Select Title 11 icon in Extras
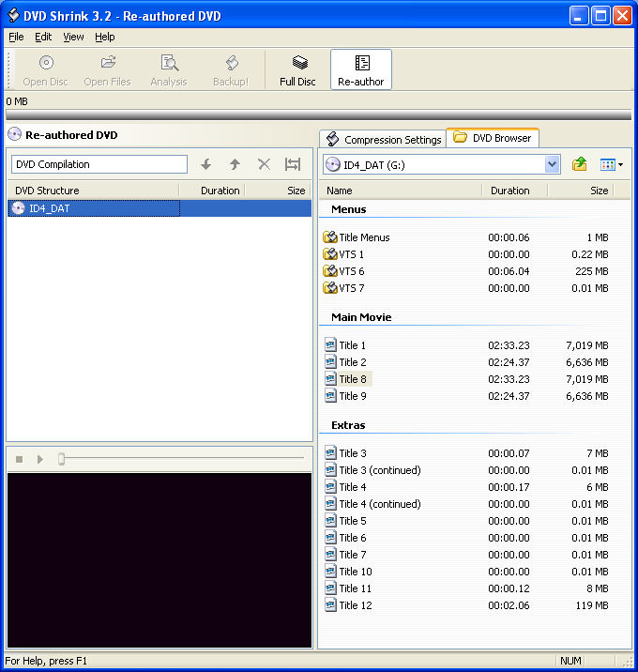 (330, 588)
